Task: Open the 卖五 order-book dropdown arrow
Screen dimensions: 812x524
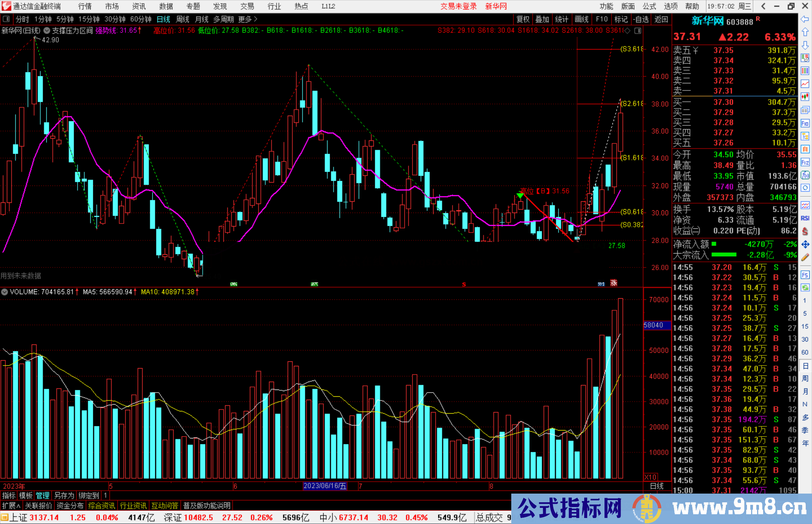Action: [695, 50]
